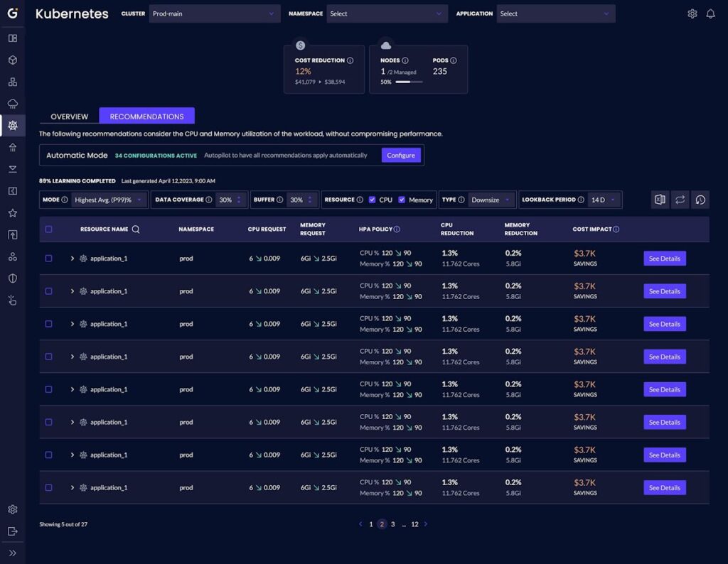This screenshot has height=564, width=728.
Task: Select the checkbox for the first application_1 row
Action: [x=48, y=258]
